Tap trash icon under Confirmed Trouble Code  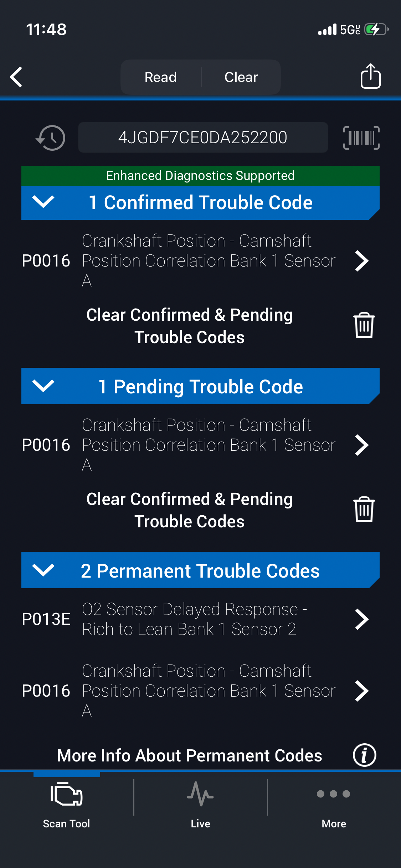tap(364, 325)
